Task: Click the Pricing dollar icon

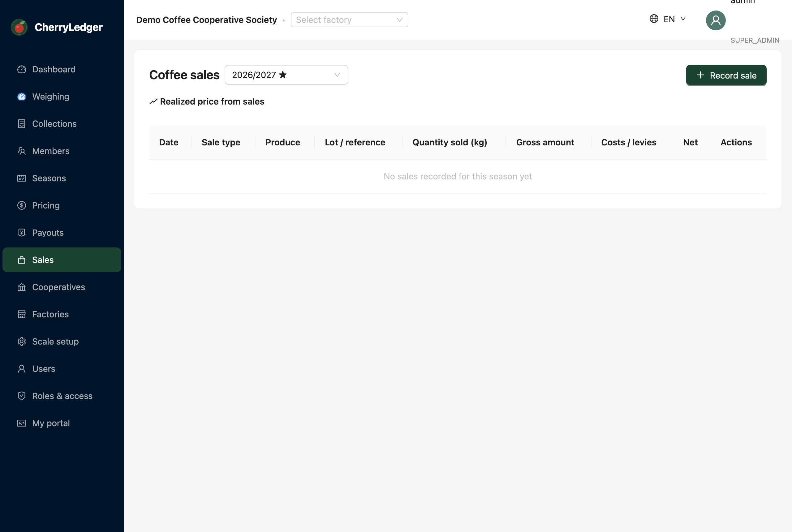Action: point(22,205)
